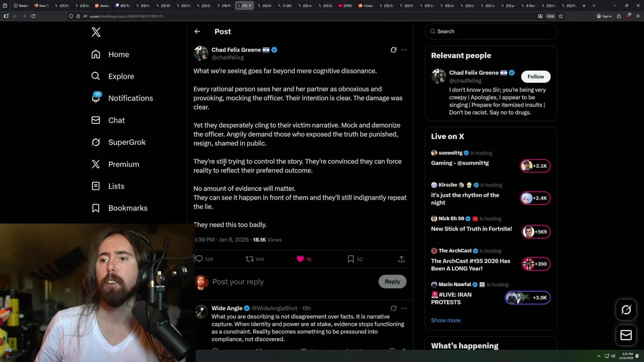Open the Explore search icon
This screenshot has height=362, width=644.
tap(96, 76)
